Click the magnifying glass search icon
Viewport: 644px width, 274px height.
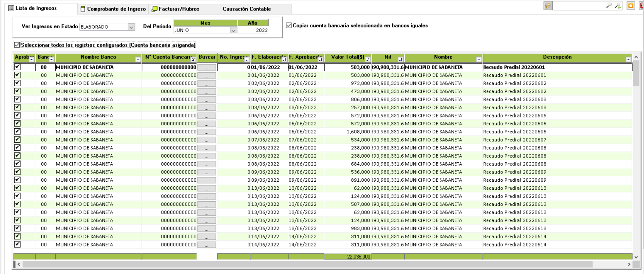tap(609, 6)
